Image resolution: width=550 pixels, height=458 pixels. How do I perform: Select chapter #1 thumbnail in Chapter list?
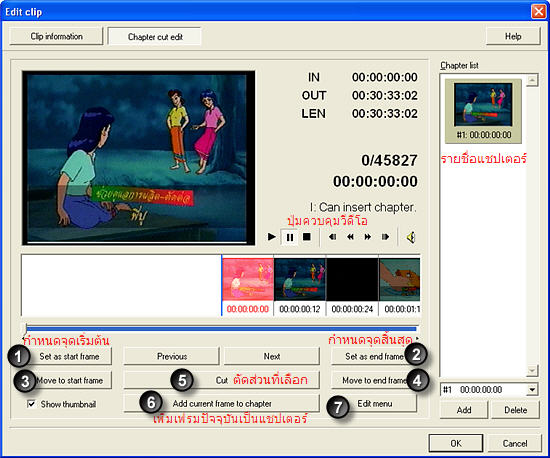click(483, 111)
